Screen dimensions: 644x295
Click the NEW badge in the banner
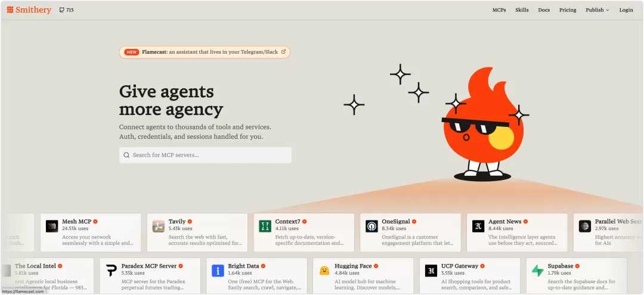click(x=131, y=52)
